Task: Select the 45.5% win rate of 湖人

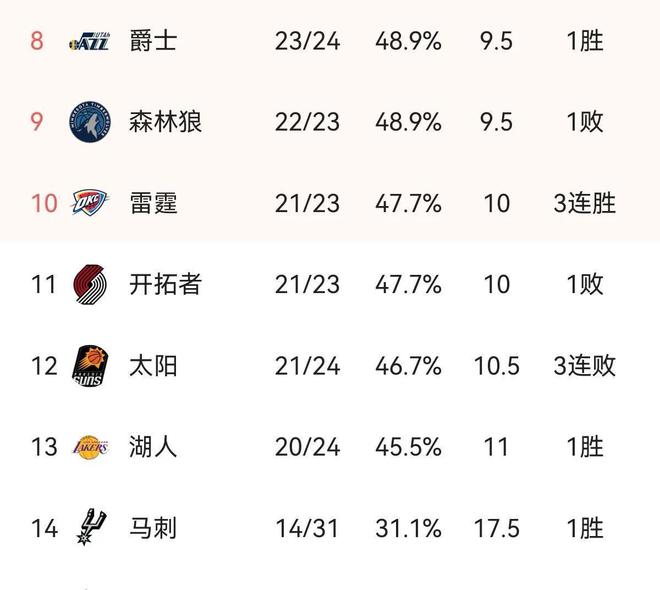Action: click(x=408, y=447)
